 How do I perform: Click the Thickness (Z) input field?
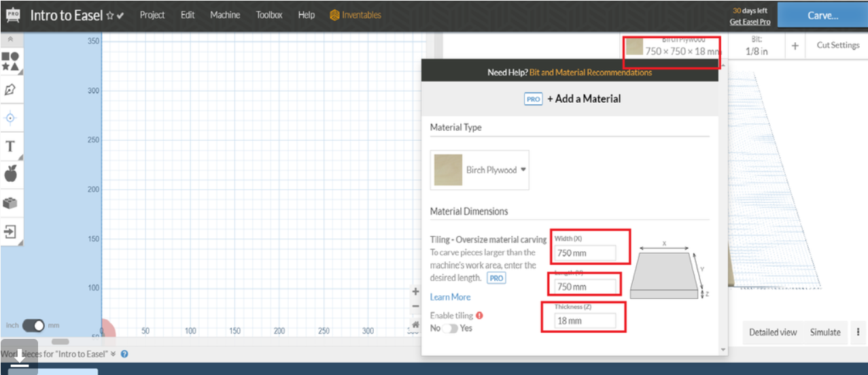(x=585, y=321)
